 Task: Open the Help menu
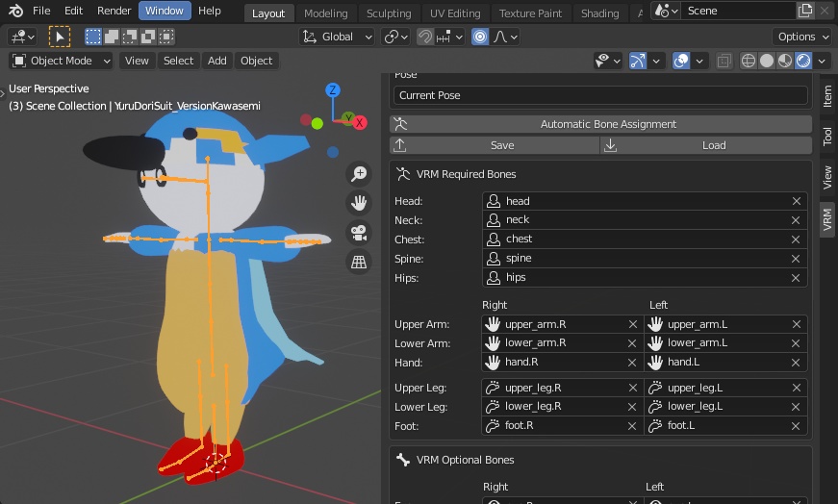tap(209, 11)
